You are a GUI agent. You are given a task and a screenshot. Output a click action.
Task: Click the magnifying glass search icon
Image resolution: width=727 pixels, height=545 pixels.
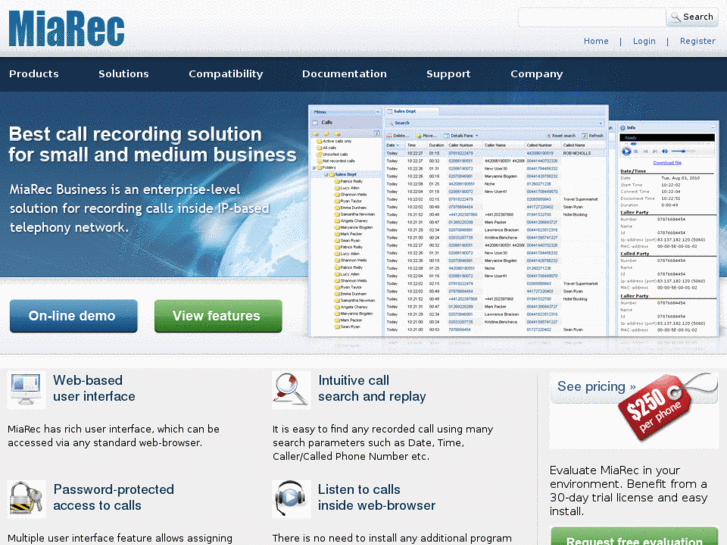[x=291, y=390]
